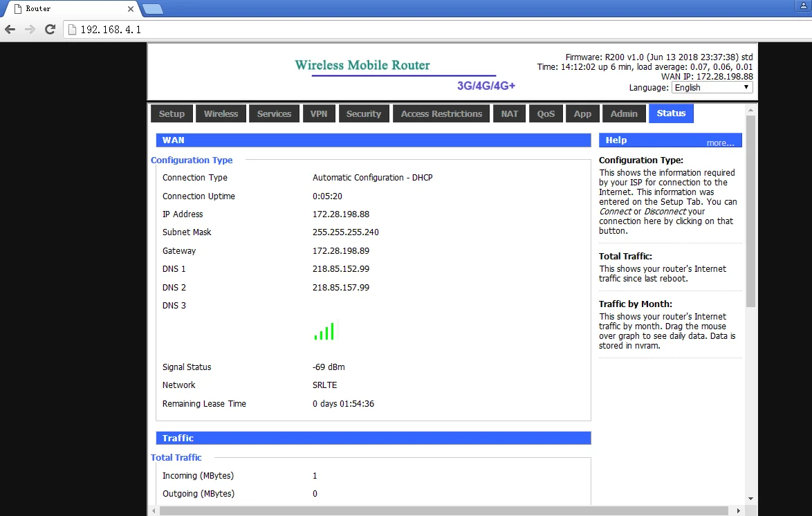Screen dimensions: 812x516
Task: Switch to the Wireless tab
Action: point(221,114)
